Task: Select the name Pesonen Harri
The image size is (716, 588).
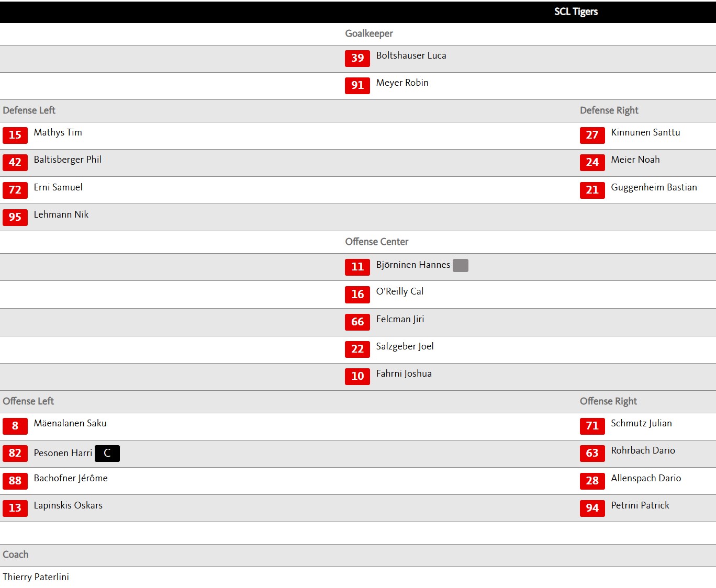Action: pos(63,453)
